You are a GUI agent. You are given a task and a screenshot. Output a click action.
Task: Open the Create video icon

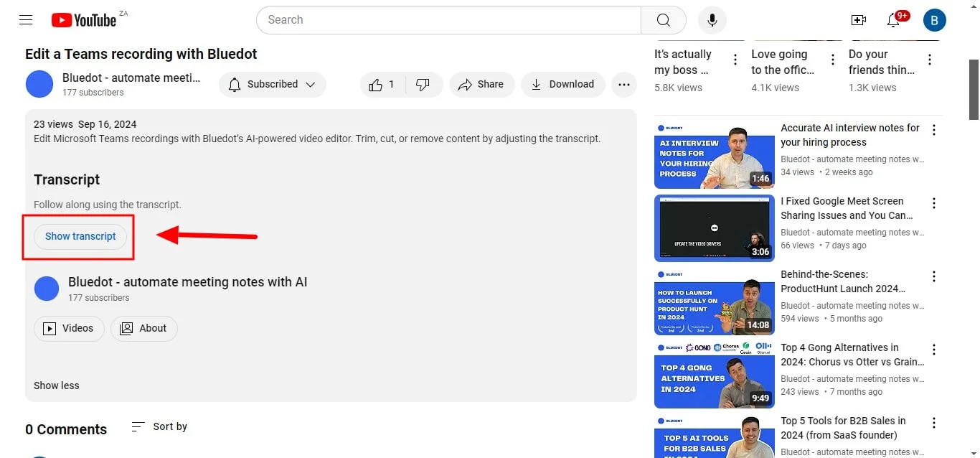pos(859,20)
